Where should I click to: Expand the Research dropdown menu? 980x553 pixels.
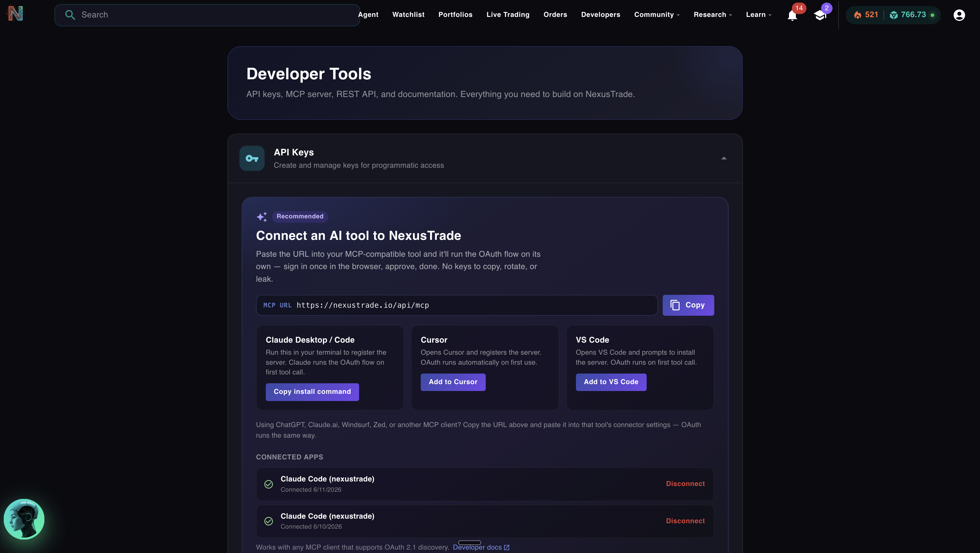click(713, 14)
